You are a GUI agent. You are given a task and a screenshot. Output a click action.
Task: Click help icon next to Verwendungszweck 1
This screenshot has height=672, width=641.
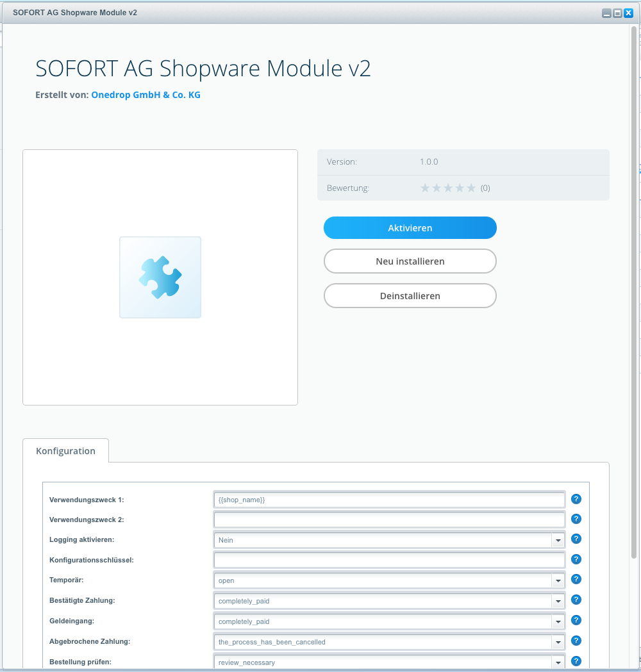coord(576,499)
